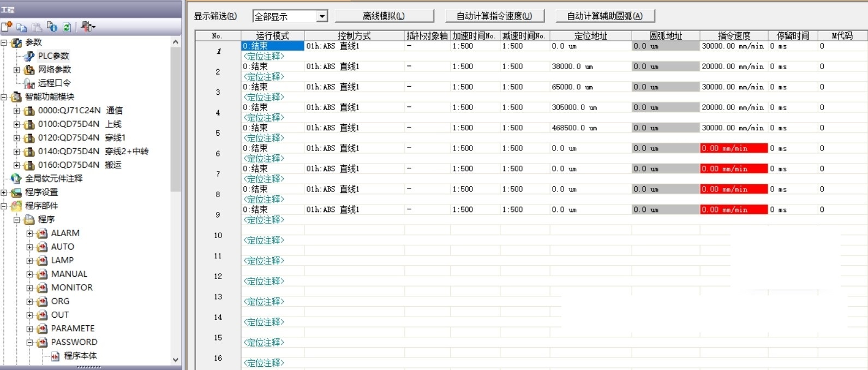Click the 305000.0 um positioning address cell

point(591,107)
